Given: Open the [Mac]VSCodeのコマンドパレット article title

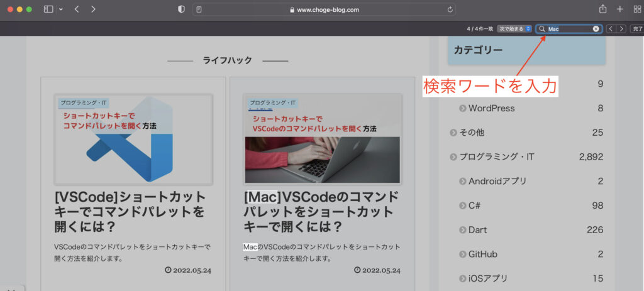Looking at the screenshot, I should coord(321,212).
